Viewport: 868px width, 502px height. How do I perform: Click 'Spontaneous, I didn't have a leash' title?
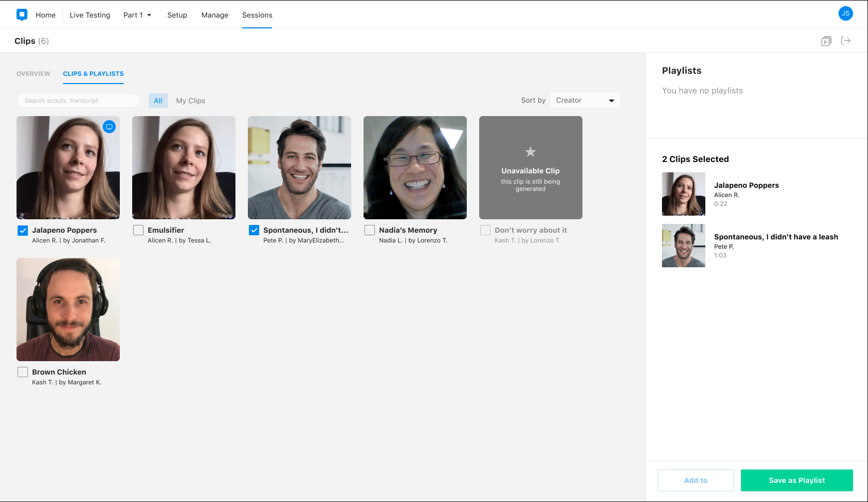[776, 237]
